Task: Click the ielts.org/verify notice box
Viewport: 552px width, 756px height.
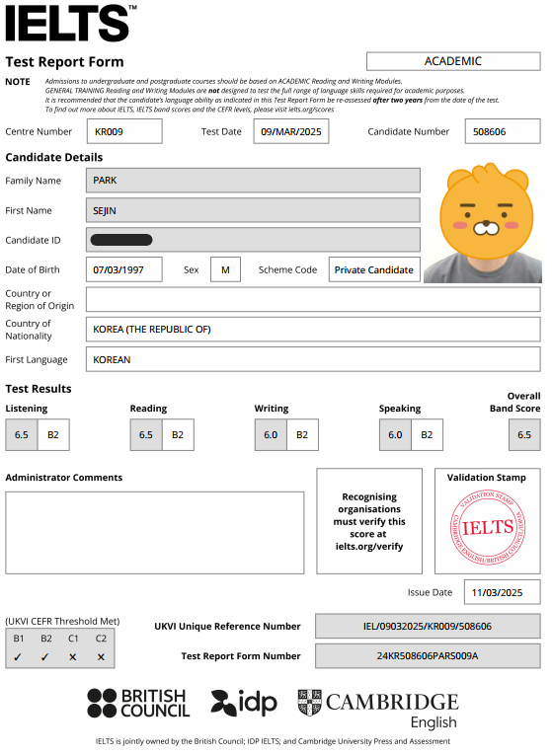Action: (x=369, y=521)
